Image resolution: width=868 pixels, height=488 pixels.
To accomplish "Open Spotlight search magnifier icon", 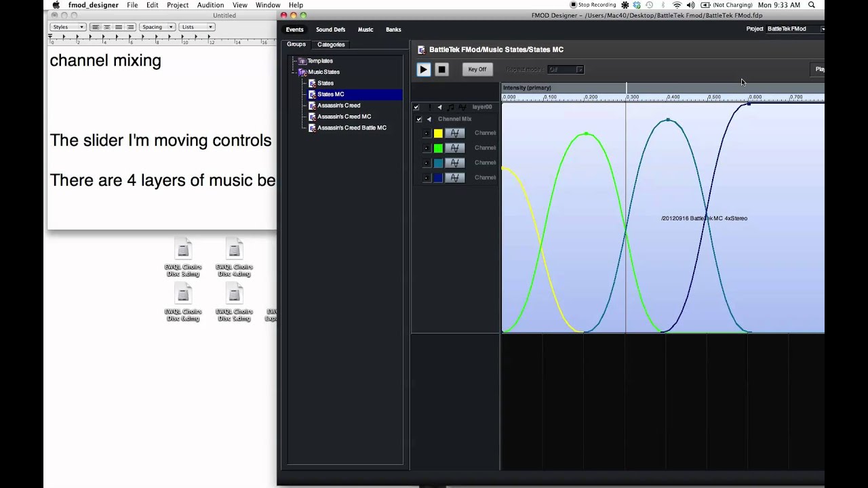I will coord(812,5).
